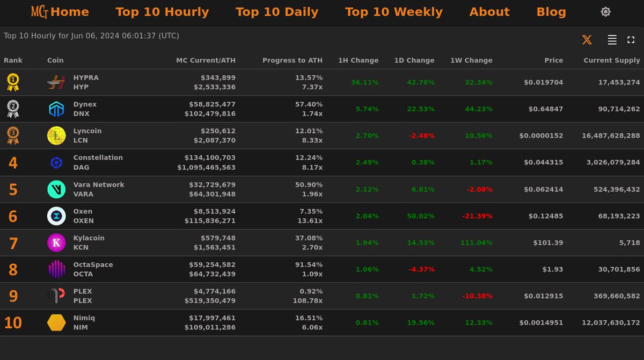The image size is (644, 360).
Task: Open the OctaSpace coin link
Action: [93, 264]
